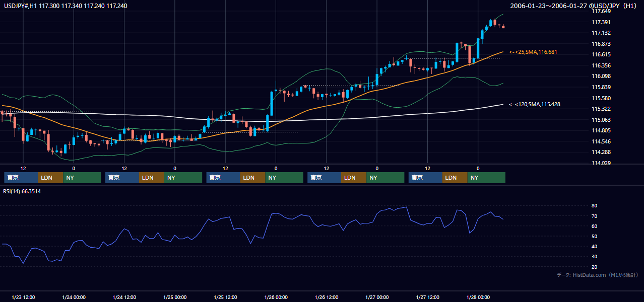Click the LDN session box for January 23
Screen dimensions: 644x302
click(x=50, y=178)
